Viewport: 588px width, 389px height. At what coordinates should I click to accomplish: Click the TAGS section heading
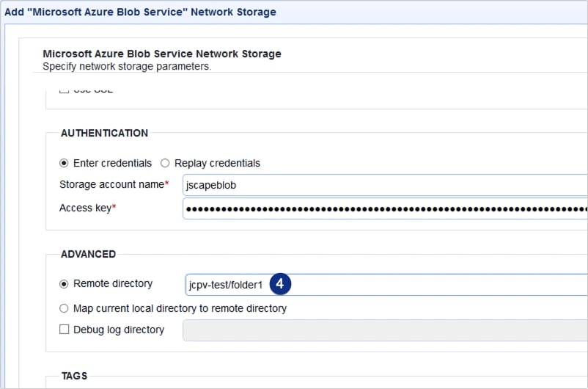[74, 376]
